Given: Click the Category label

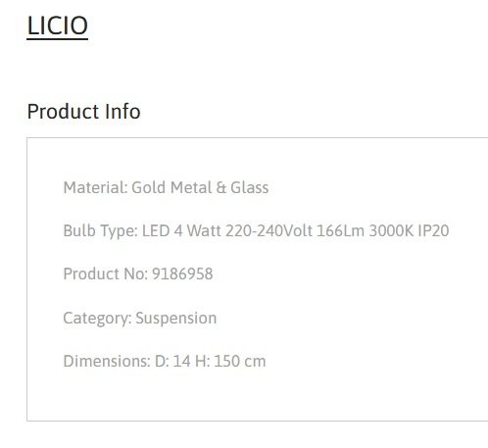Looking at the screenshot, I should (x=97, y=319).
